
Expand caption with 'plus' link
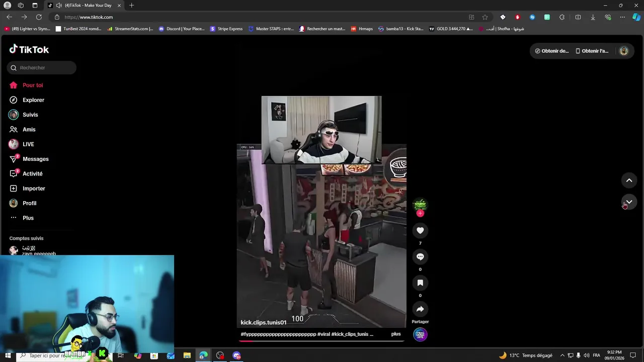pos(396,334)
